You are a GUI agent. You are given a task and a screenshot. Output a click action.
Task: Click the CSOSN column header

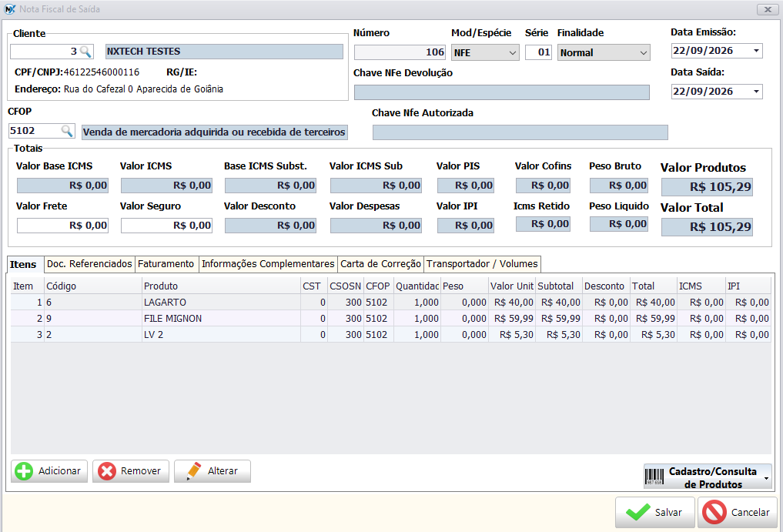point(346,286)
